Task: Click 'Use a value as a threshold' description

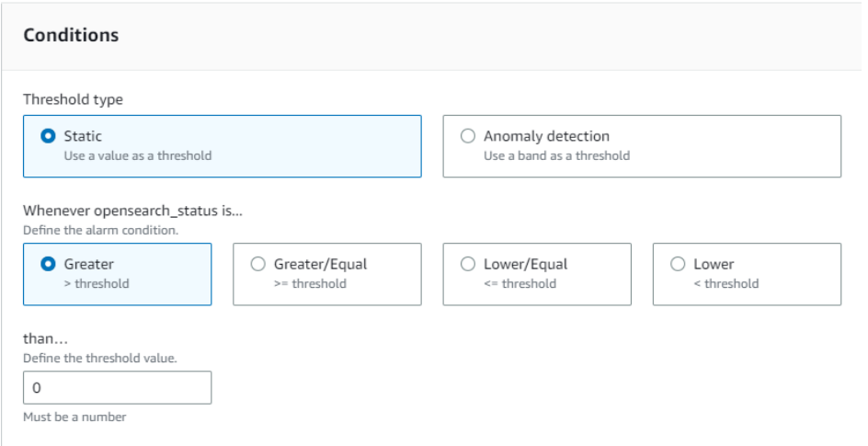Action: [x=138, y=156]
